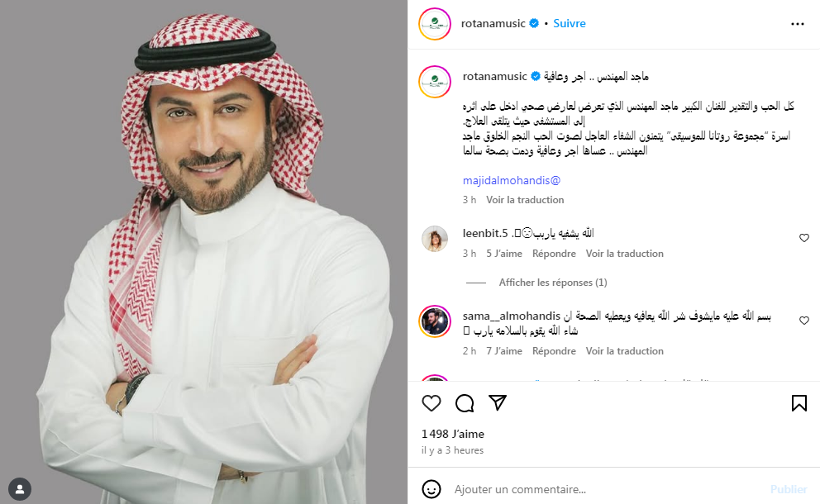
Task: Expand Afficher les réponses (1)
Action: click(x=553, y=283)
